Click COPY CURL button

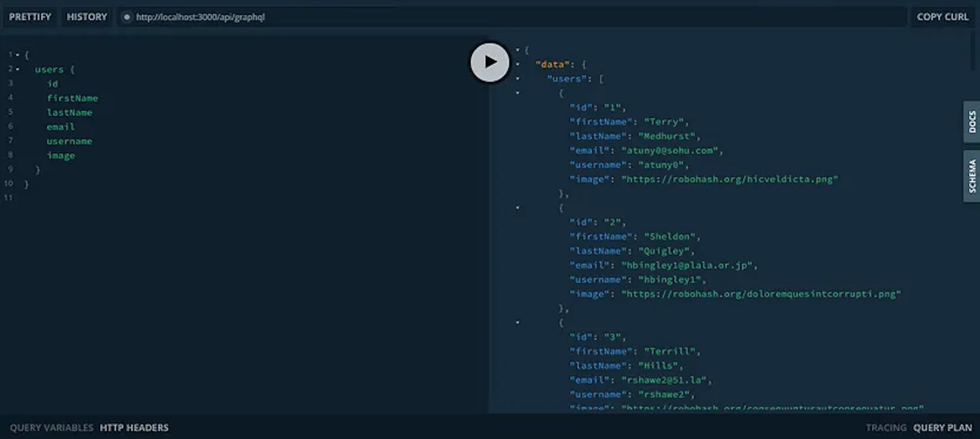pos(942,17)
